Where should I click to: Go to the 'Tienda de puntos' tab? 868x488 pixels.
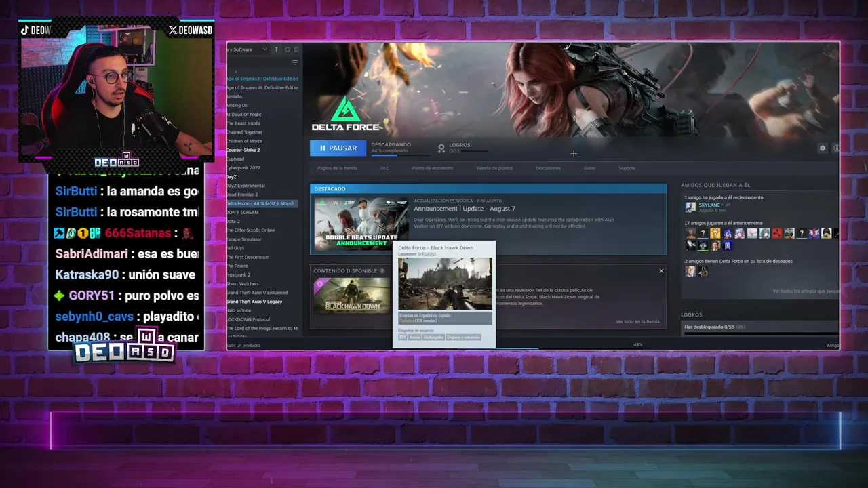point(494,168)
